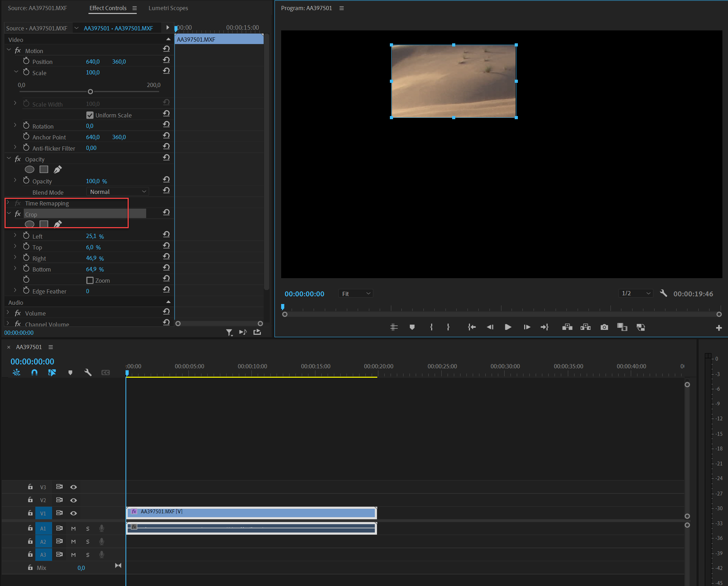Expand the Edge Feather property

pos(15,290)
